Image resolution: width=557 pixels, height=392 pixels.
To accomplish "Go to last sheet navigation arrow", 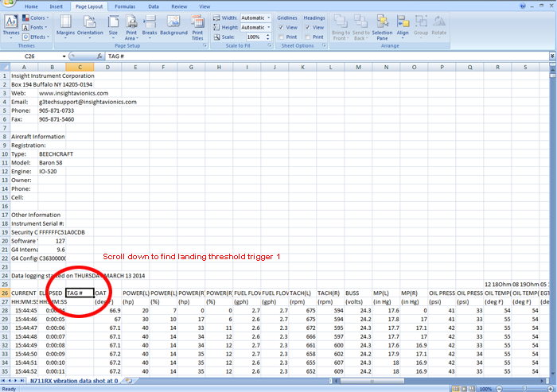I will [x=21, y=381].
